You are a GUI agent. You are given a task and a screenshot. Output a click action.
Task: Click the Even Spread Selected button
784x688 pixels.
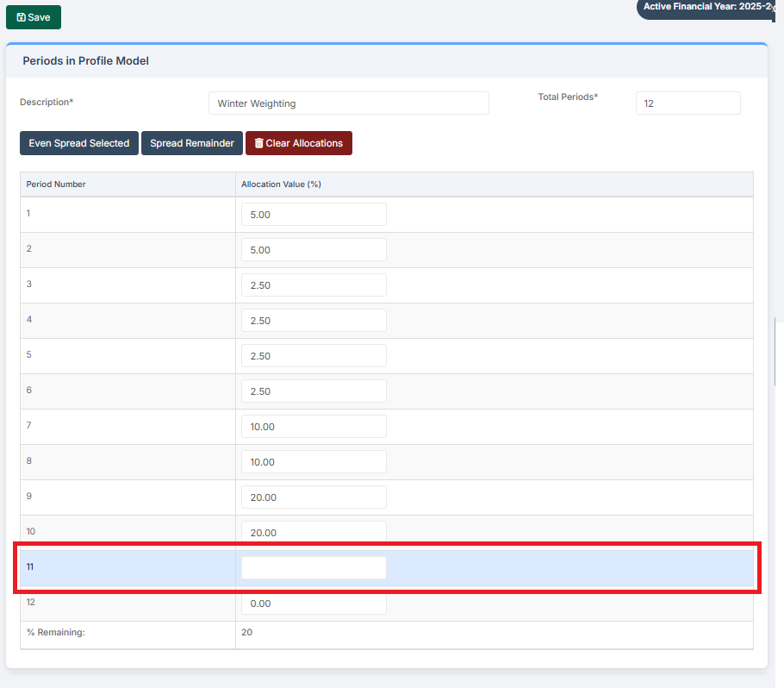pos(78,142)
